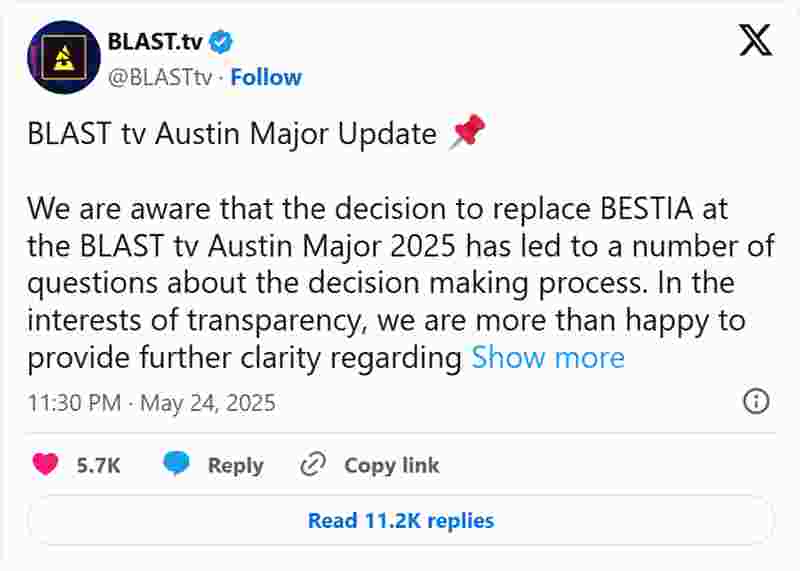The image size is (800, 571).
Task: Click the Reply label
Action: click(x=236, y=465)
